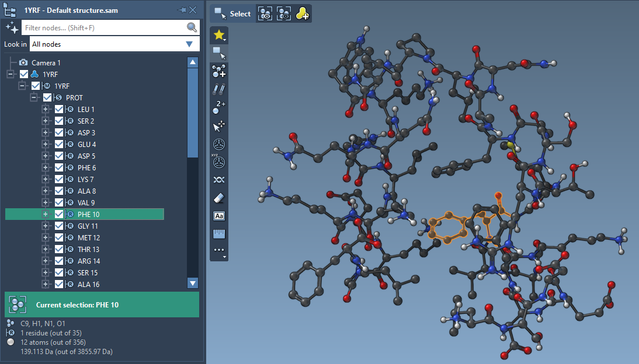Image resolution: width=639 pixels, height=364 pixels.
Task: Open the favorites star tool menu
Action: click(219, 35)
